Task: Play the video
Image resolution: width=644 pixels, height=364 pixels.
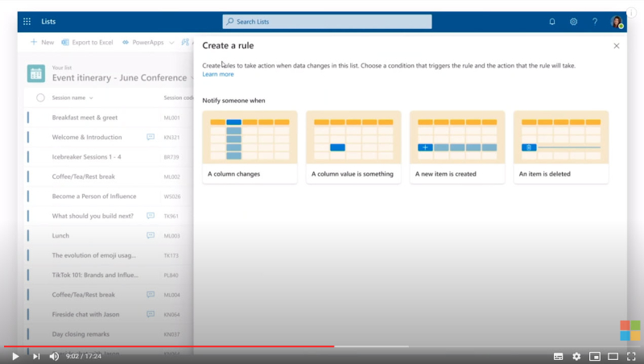Action: 15,356
